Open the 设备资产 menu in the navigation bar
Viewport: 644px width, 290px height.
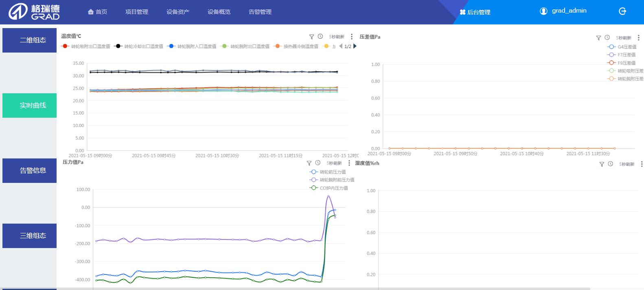(178, 12)
